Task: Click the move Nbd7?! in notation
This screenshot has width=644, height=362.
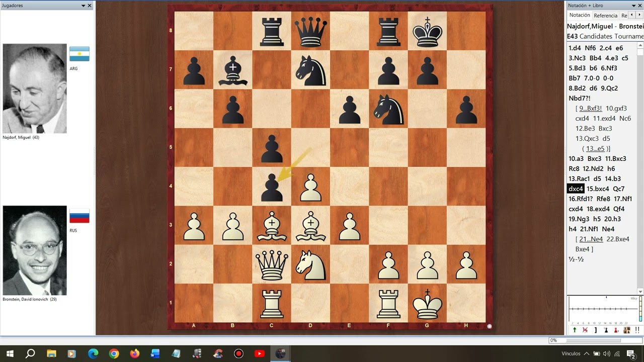Action: pos(581,98)
